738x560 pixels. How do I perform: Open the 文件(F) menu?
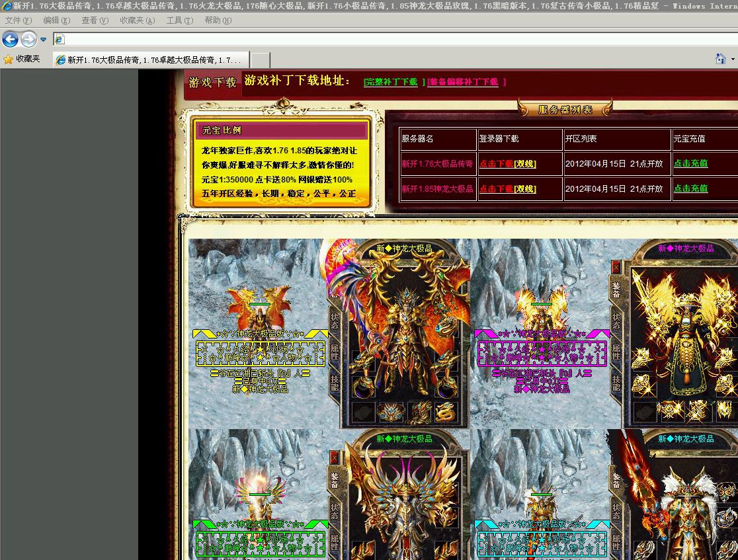(19, 20)
